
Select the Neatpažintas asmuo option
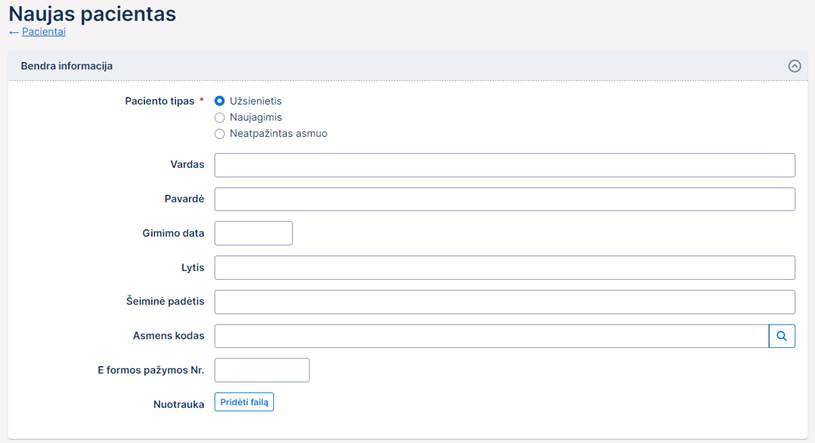tap(220, 133)
